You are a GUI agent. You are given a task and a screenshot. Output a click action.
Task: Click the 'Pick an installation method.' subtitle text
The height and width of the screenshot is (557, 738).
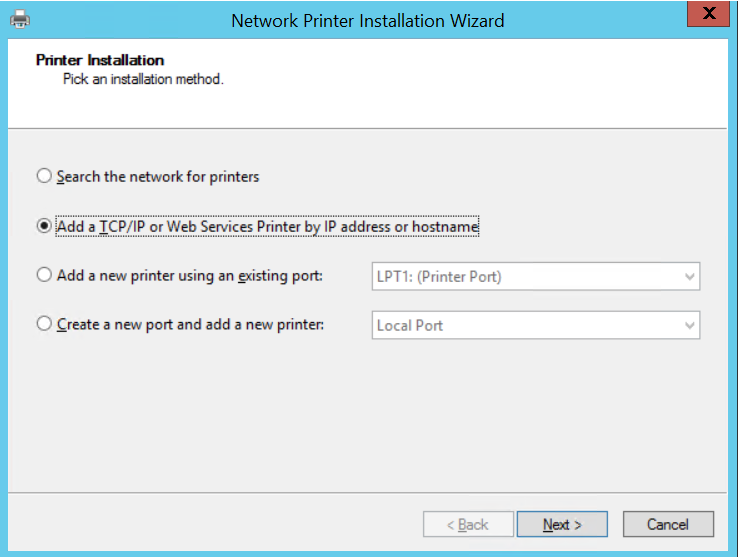[142, 79]
